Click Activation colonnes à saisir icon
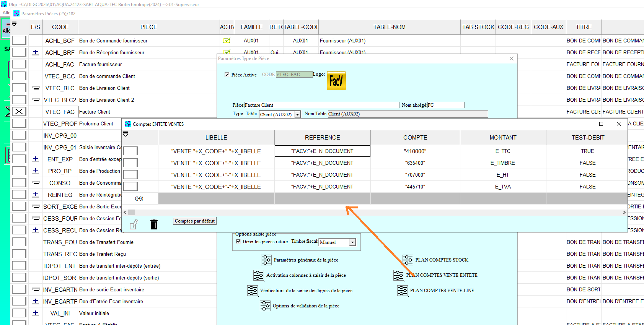644x325 pixels. 259,275
